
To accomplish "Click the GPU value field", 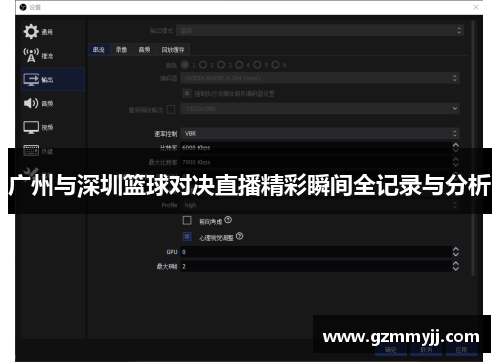I will (x=316, y=252).
